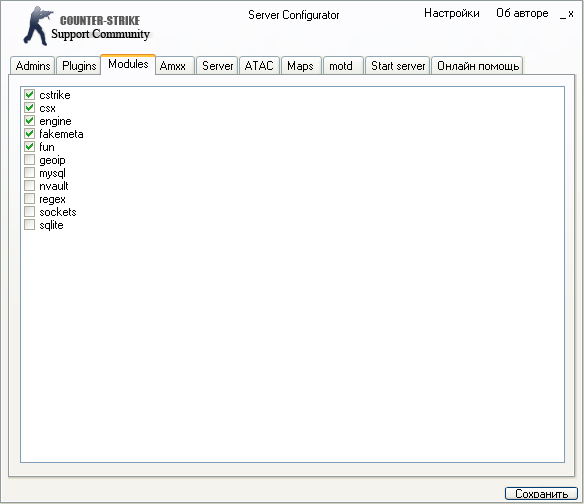Click the Об авторе link

pos(522,13)
